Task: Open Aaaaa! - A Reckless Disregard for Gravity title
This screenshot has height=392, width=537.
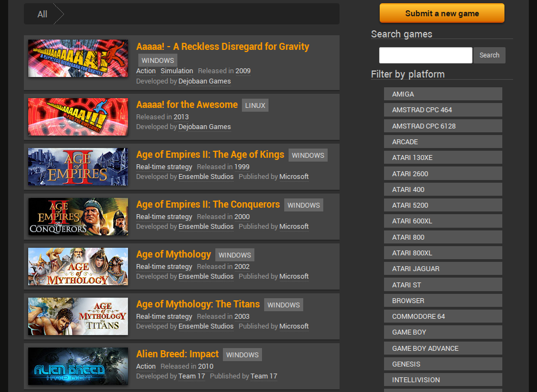Action: click(x=222, y=46)
